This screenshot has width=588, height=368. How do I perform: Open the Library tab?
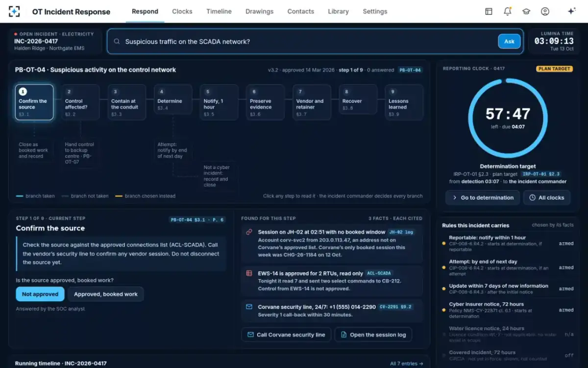point(339,11)
